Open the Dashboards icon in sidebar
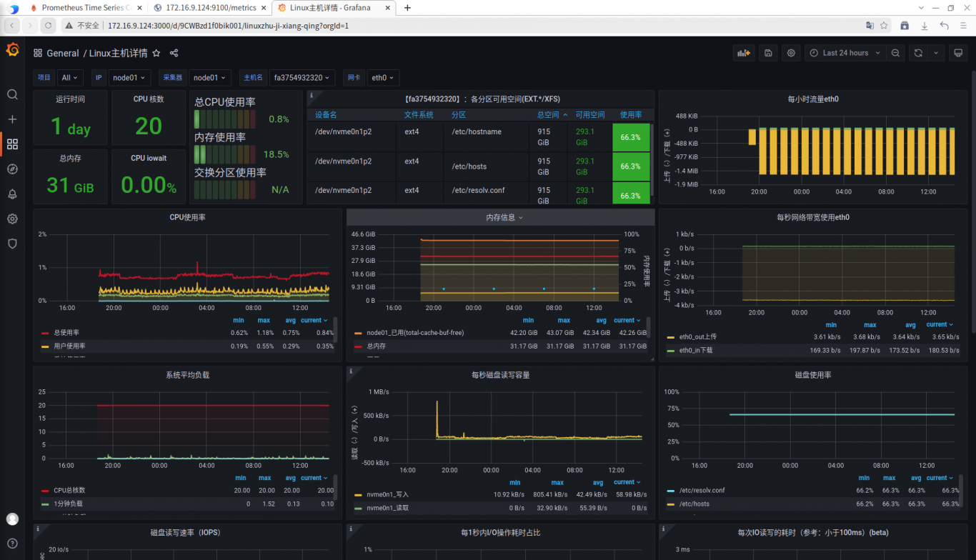The width and height of the screenshot is (976, 560). click(x=12, y=144)
